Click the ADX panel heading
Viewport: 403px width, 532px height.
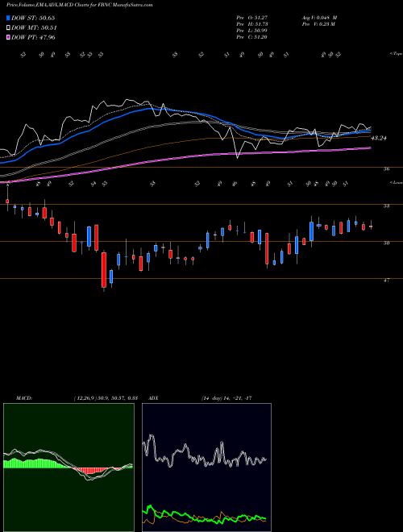(x=153, y=398)
